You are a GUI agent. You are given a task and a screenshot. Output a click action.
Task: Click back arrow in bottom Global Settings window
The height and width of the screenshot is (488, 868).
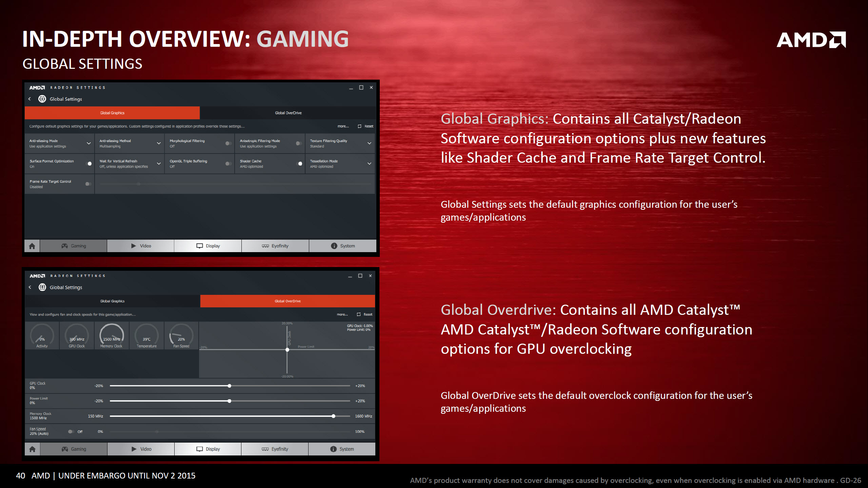pos(30,287)
